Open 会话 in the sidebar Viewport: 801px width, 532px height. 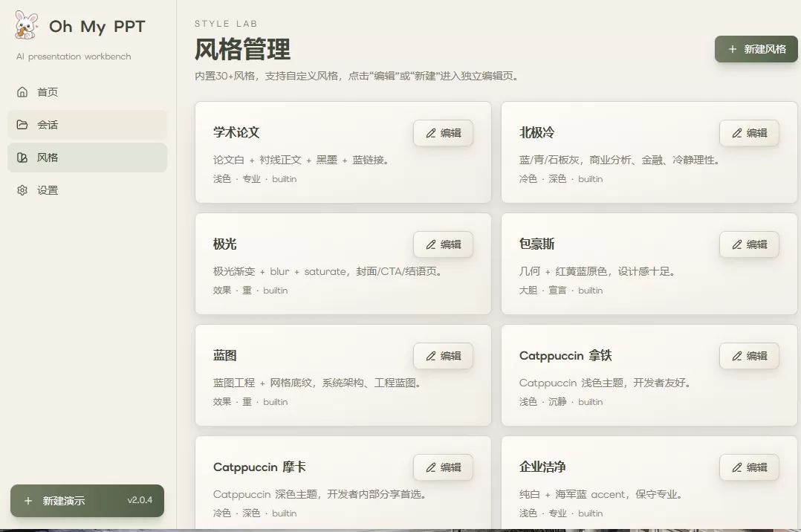tap(88, 125)
